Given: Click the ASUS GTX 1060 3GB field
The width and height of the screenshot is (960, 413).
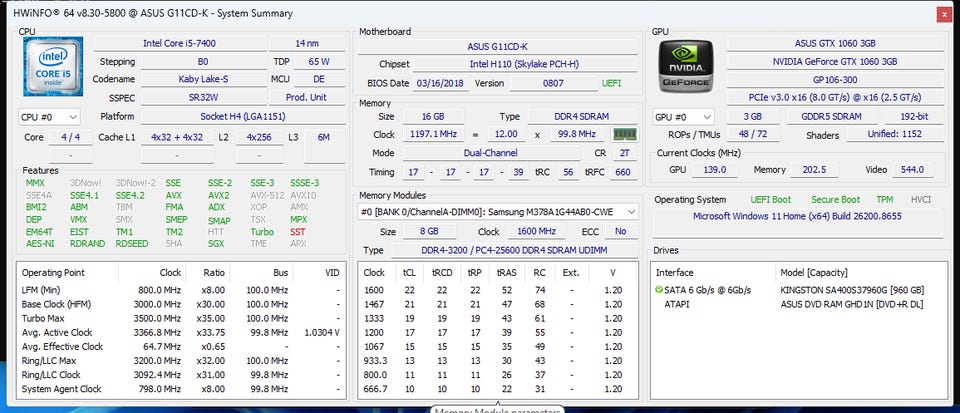Looking at the screenshot, I should point(835,43).
